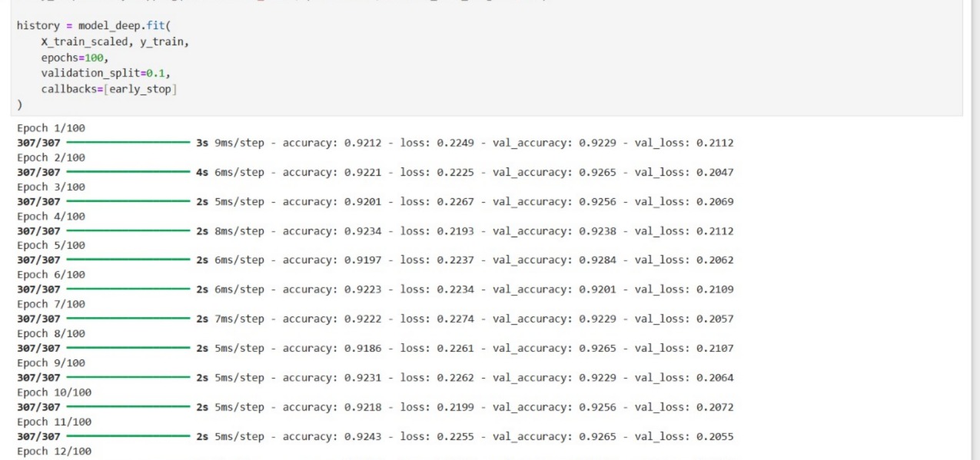Click the 'val_loss: 0.2055' value
The height and width of the screenshot is (460, 980).
tap(684, 436)
